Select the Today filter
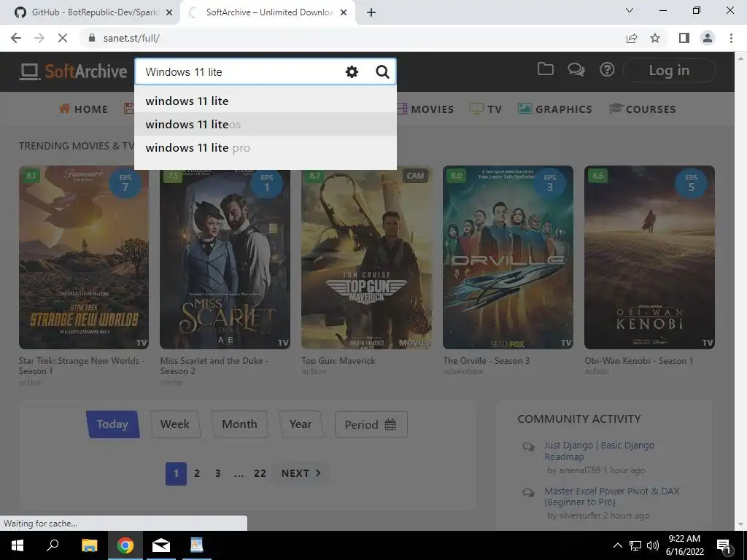The image size is (747, 560). click(112, 424)
